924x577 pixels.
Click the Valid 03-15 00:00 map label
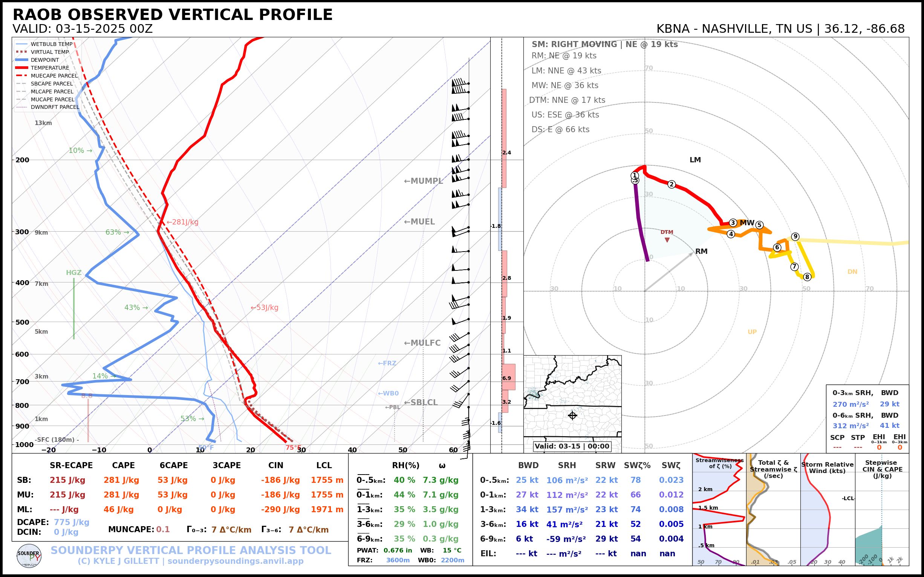pyautogui.click(x=572, y=446)
